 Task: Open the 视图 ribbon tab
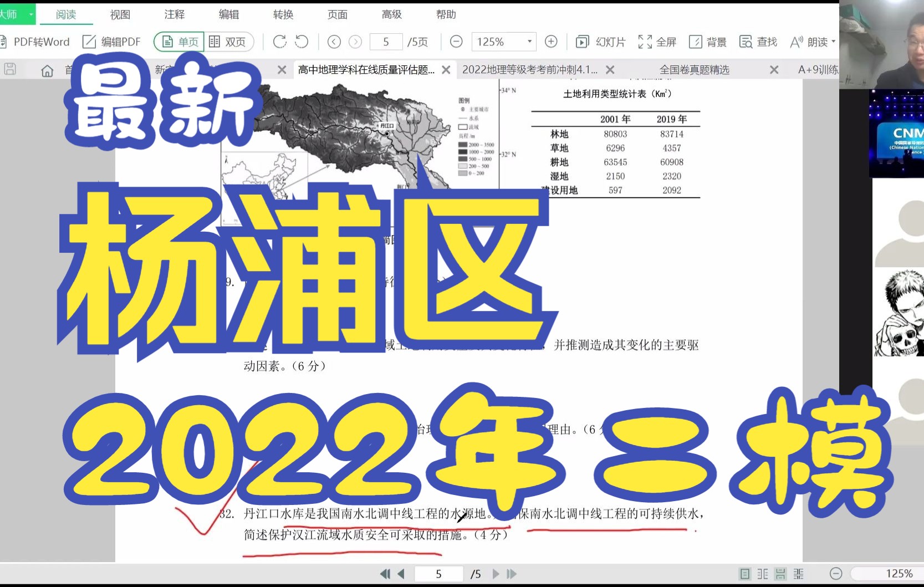tap(120, 14)
